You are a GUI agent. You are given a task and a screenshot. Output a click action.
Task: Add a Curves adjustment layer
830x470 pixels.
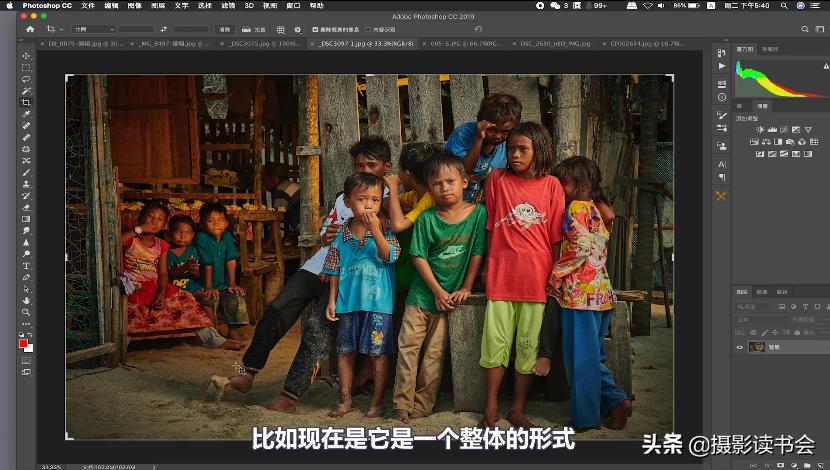[x=784, y=129]
